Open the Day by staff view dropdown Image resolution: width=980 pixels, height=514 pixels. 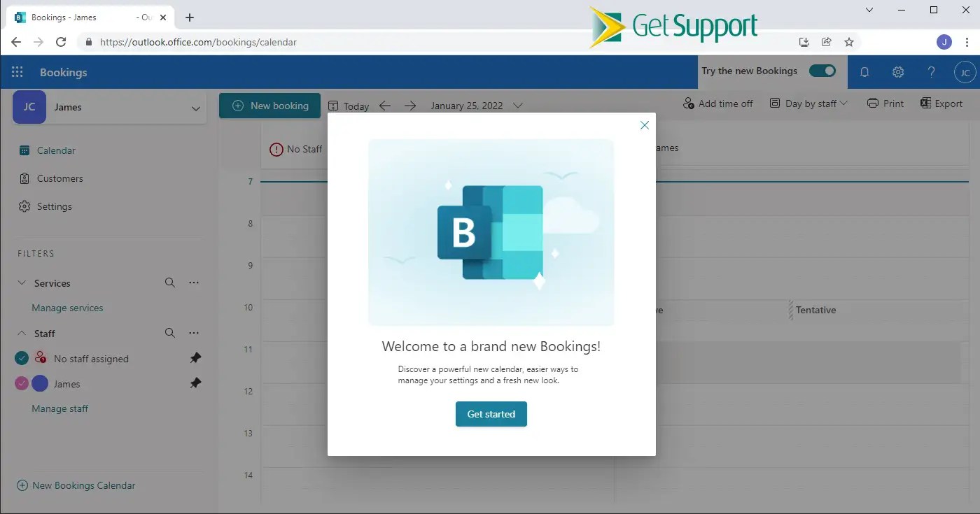click(808, 103)
